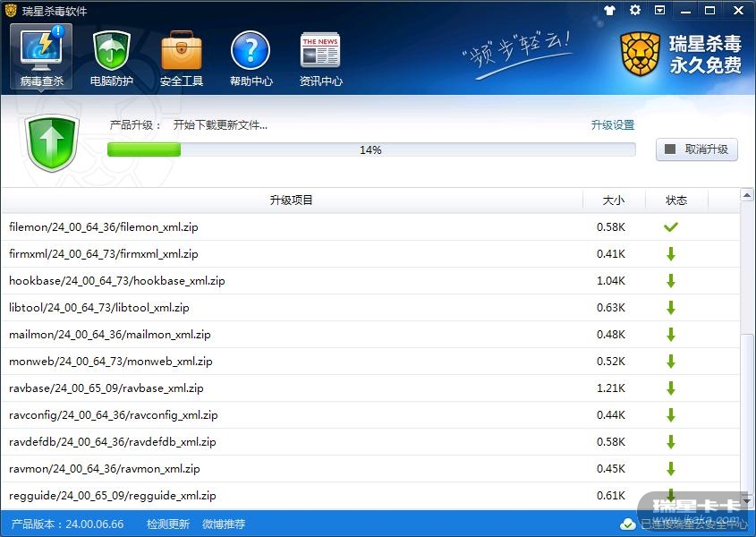Click the 0.48K size of mailmon
The width and height of the screenshot is (756, 537).
pos(611,335)
